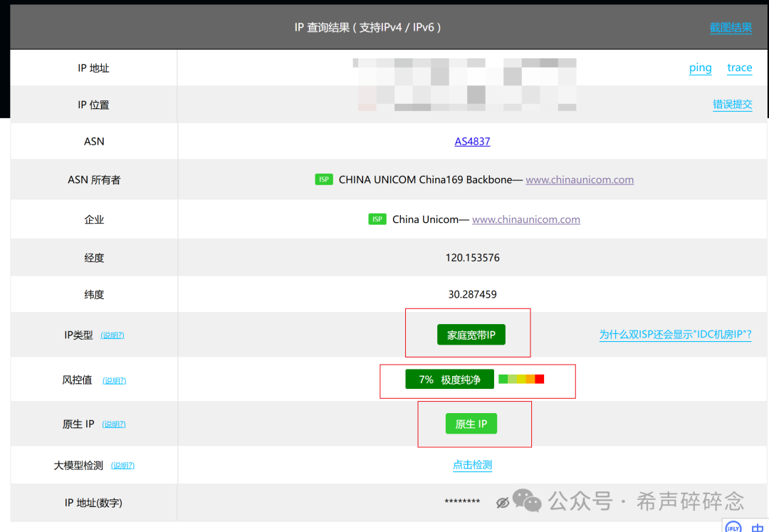Open the AS4837 ASN link
Image resolution: width=769 pixels, height=532 pixels.
coord(472,141)
